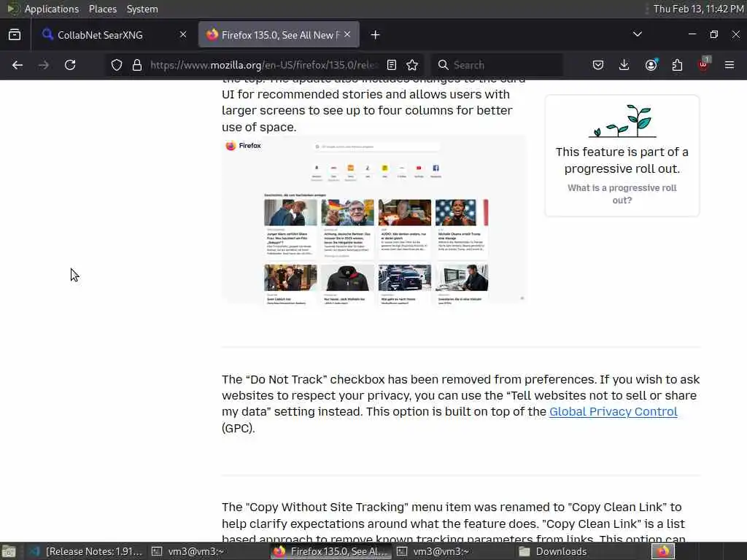Click the forward navigation arrow
The height and width of the screenshot is (560, 747).
(x=44, y=65)
